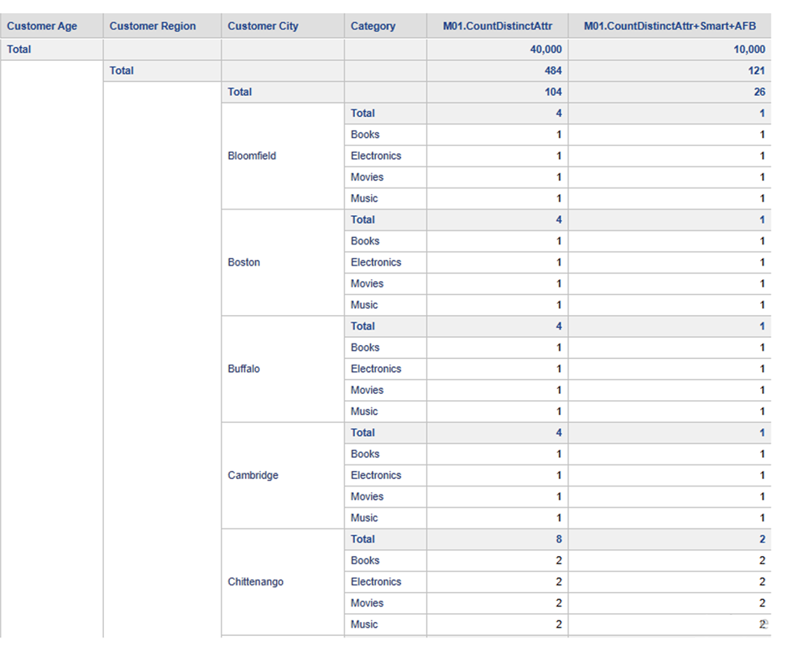Select the 121 subtotal cell
The image size is (812, 648).
point(756,71)
